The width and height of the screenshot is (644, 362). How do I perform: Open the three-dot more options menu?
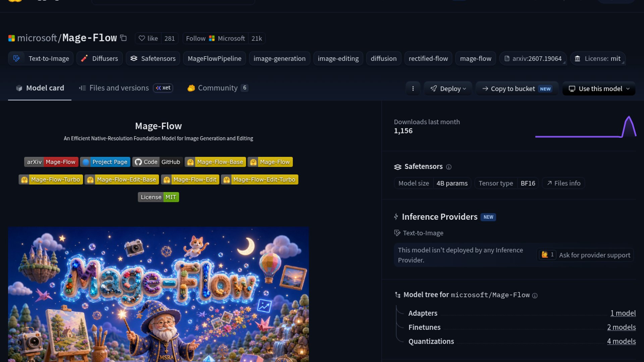(x=413, y=88)
